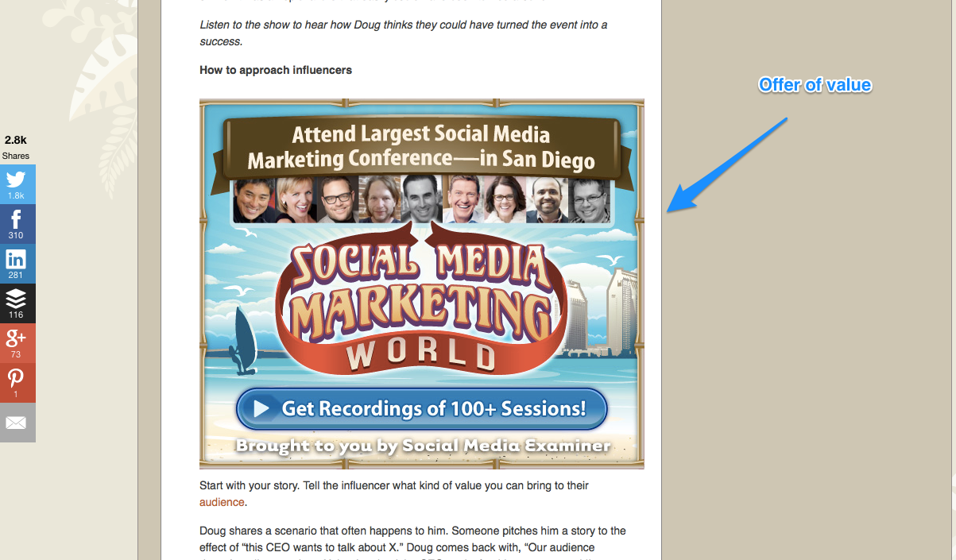Image resolution: width=956 pixels, height=560 pixels.
Task: Click 'Attend Largest Social Media Marketing Conference' headline
Action: click(x=421, y=147)
